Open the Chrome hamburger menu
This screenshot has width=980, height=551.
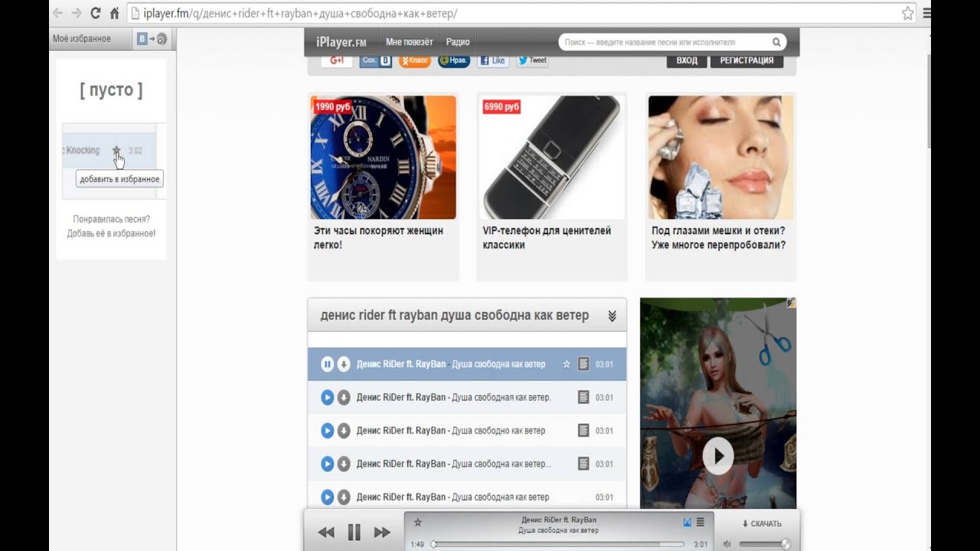click(927, 13)
